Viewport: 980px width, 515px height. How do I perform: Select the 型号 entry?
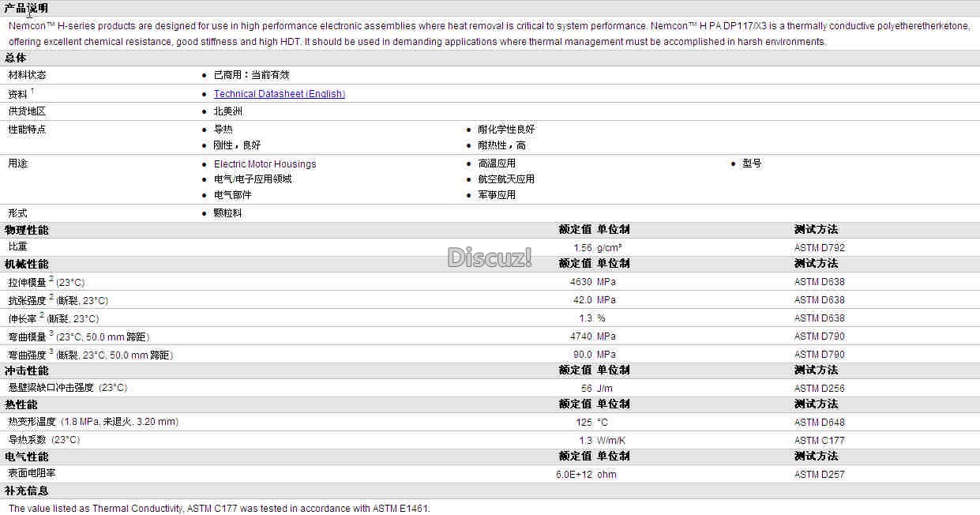[752, 164]
